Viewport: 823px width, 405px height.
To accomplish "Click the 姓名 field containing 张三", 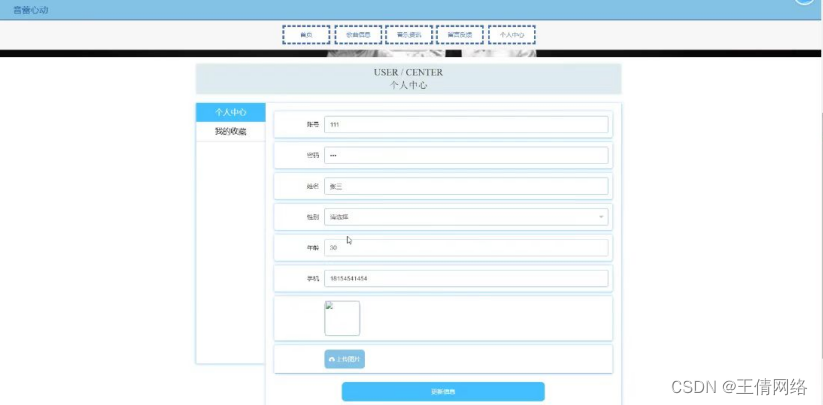I will (466, 186).
